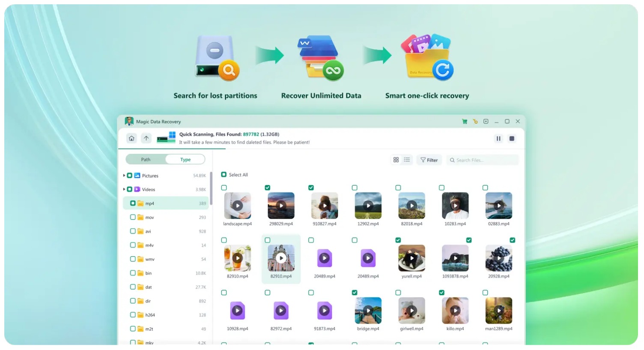Uncheck the 298029.mp4 file checkbox
644x350 pixels.
[268, 188]
